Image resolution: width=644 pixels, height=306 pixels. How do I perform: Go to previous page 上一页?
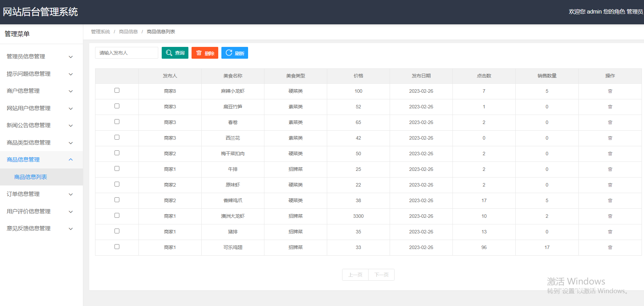click(x=355, y=275)
